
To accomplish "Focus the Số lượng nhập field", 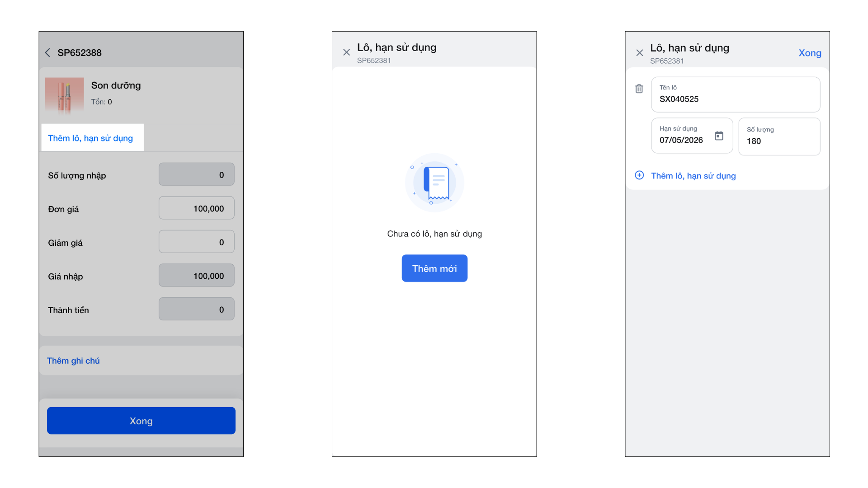I will tap(196, 174).
